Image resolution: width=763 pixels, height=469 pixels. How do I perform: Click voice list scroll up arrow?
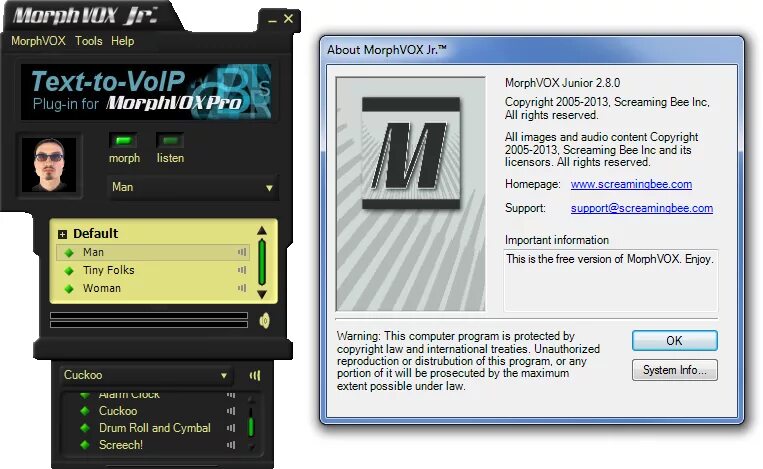pyautogui.click(x=262, y=231)
